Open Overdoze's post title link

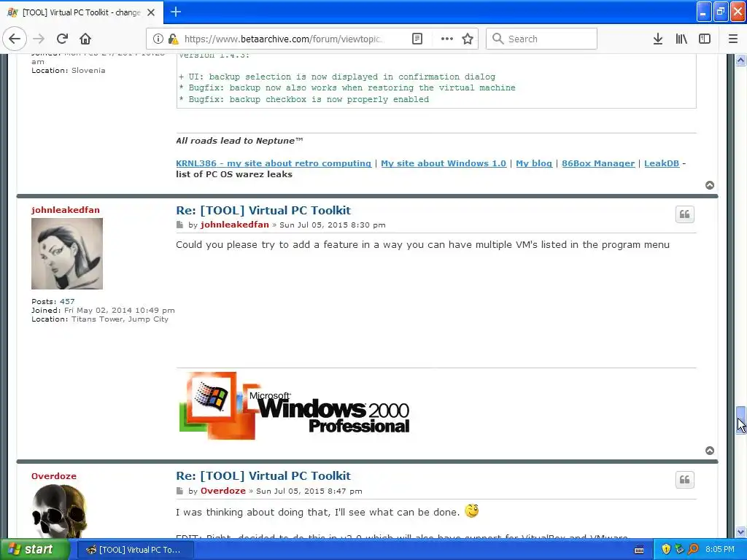[x=263, y=475]
